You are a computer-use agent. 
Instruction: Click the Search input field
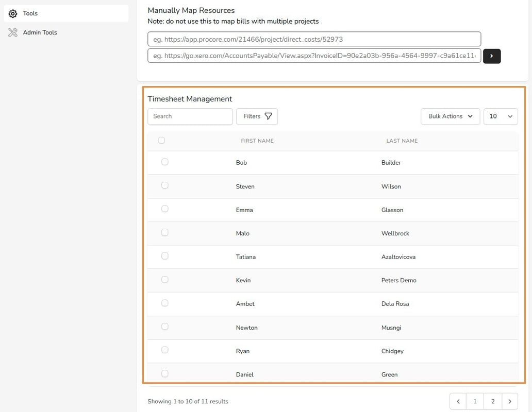coord(190,116)
